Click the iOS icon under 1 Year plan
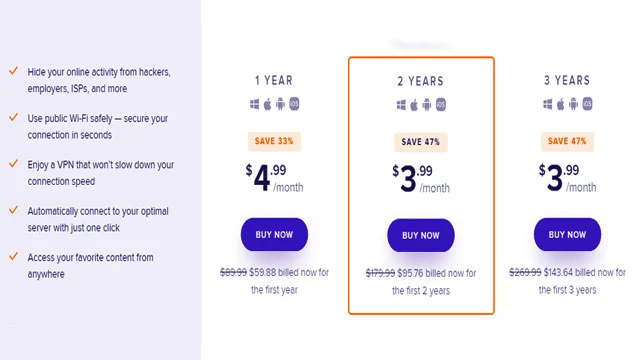Viewport: 640px width, 360px height. tap(294, 104)
